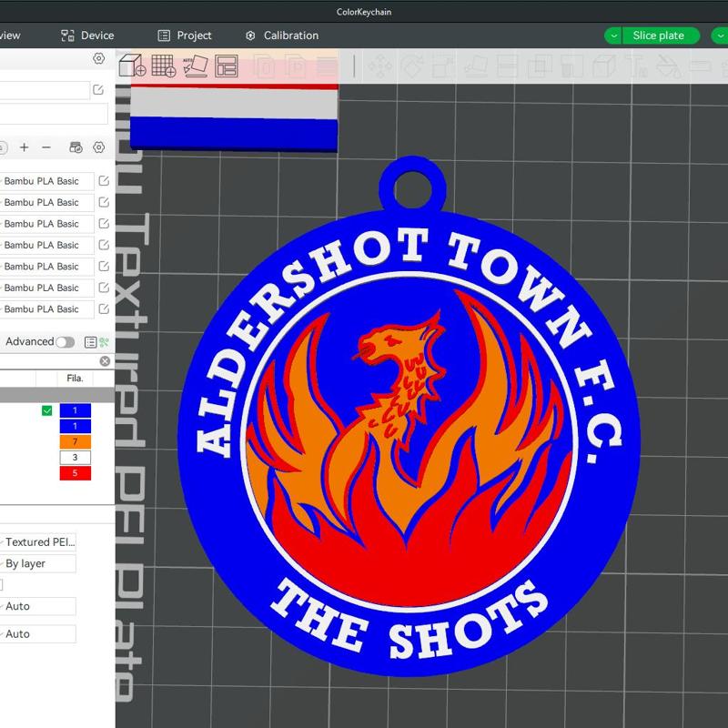This screenshot has width=728, height=728.
Task: Click the Add plate icon
Action: [x=166, y=66]
